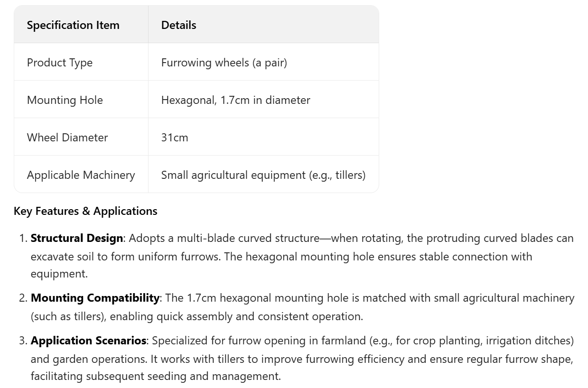The height and width of the screenshot is (388, 588).
Task: Click the "Key Features & Applications" heading
Action: [85, 211]
